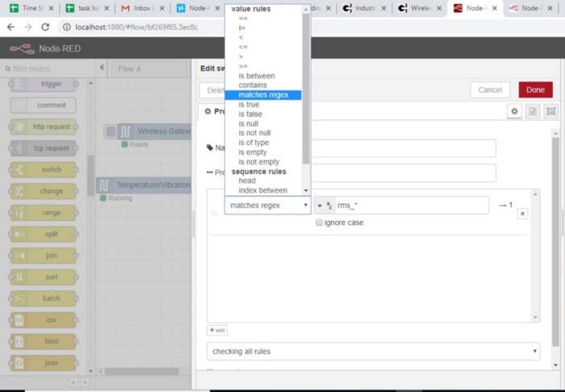Open the value type selector before rms_
The height and width of the screenshot is (392, 565).
323,206
